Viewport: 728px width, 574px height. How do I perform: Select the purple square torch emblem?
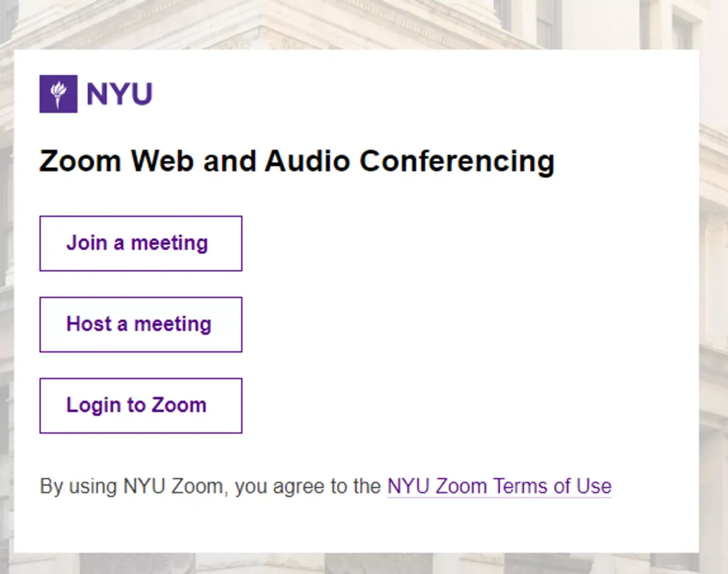pyautogui.click(x=58, y=94)
